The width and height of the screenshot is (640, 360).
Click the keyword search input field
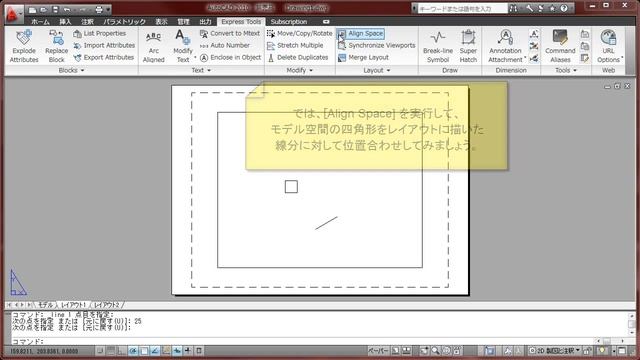tap(462, 8)
